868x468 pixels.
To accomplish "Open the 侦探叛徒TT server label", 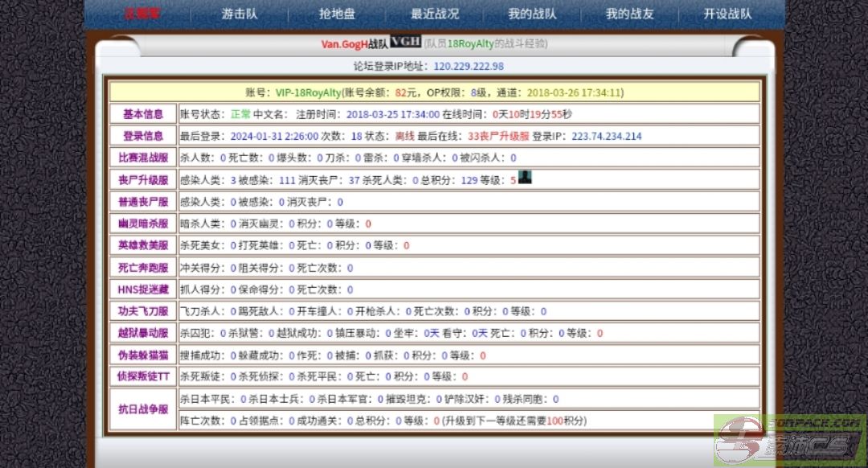I will [x=143, y=376].
